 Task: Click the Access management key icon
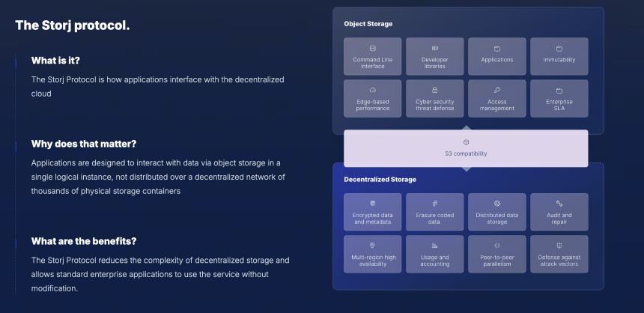(497, 90)
